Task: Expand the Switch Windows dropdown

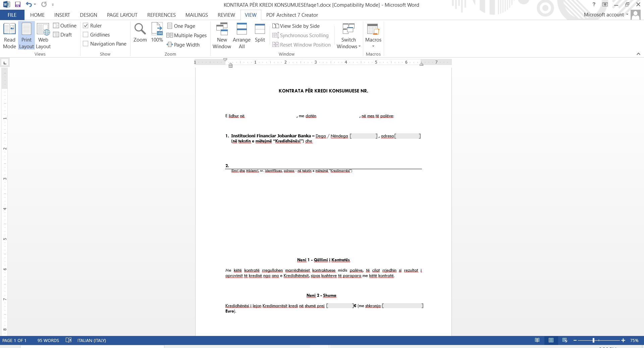Action: (x=348, y=36)
